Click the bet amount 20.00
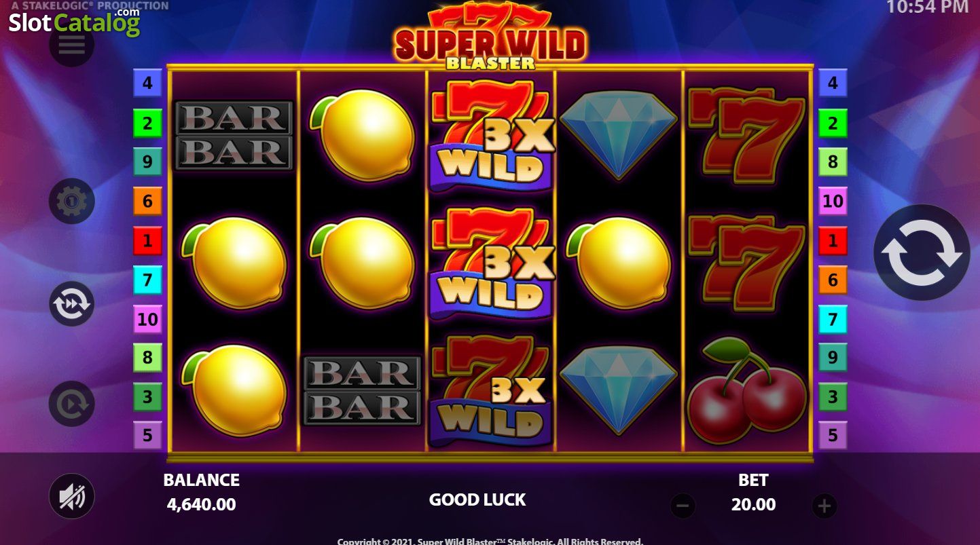Image resolution: width=980 pixels, height=545 pixels. click(753, 504)
